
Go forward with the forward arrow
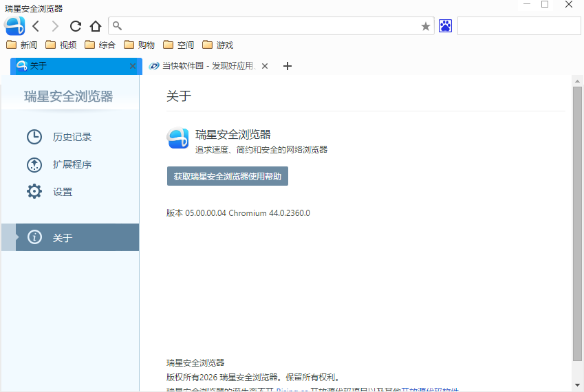55,26
